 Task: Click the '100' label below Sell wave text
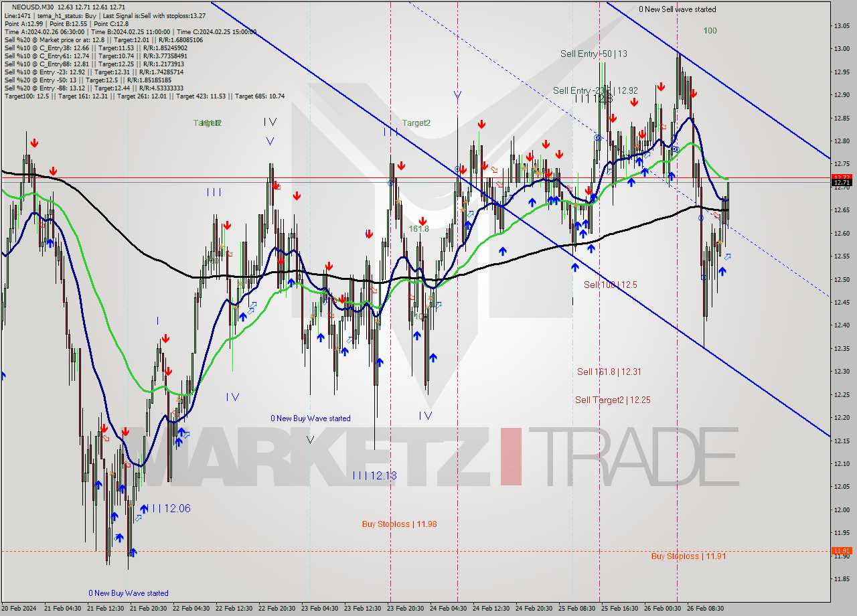[x=710, y=30]
